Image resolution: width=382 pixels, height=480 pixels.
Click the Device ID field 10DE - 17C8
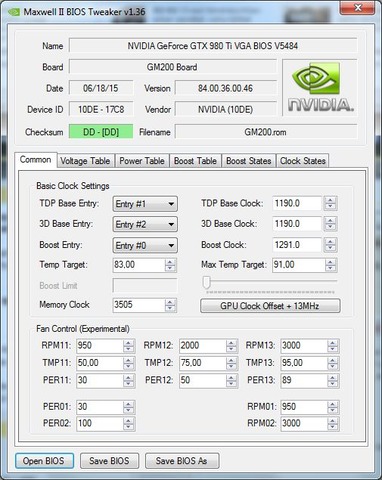[x=101, y=109]
